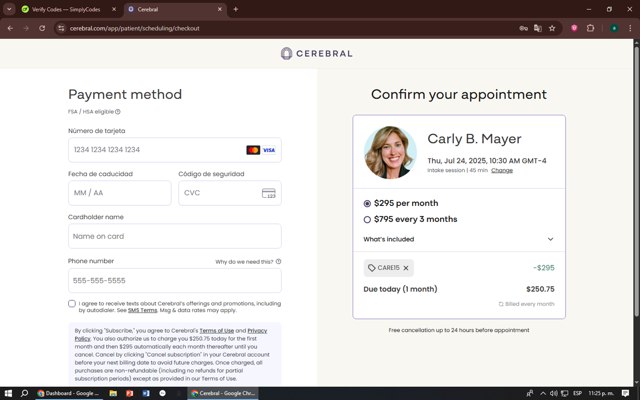640x400 pixels.
Task: Open the notification center
Action: pyautogui.click(x=625, y=393)
